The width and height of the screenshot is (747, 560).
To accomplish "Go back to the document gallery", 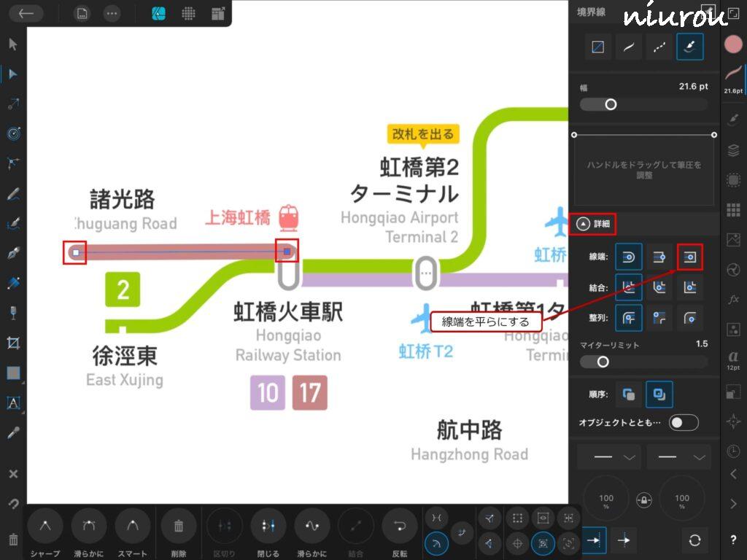I will [27, 13].
